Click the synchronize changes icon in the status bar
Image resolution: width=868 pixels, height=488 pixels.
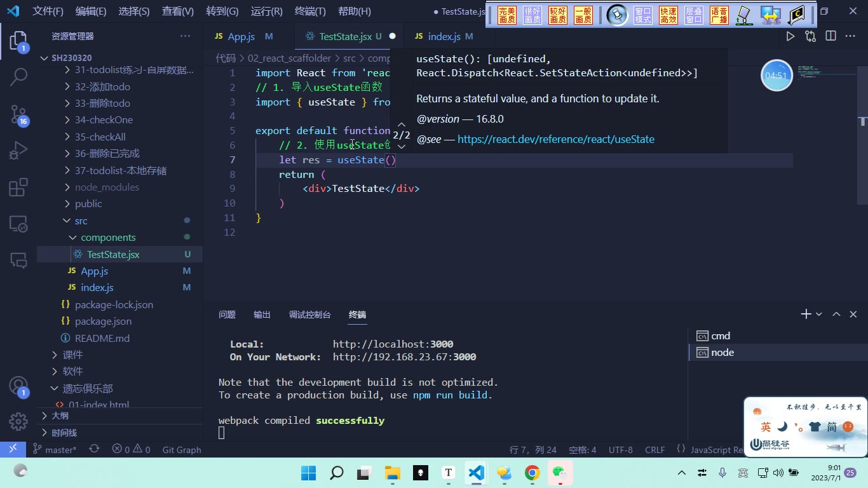click(x=94, y=449)
